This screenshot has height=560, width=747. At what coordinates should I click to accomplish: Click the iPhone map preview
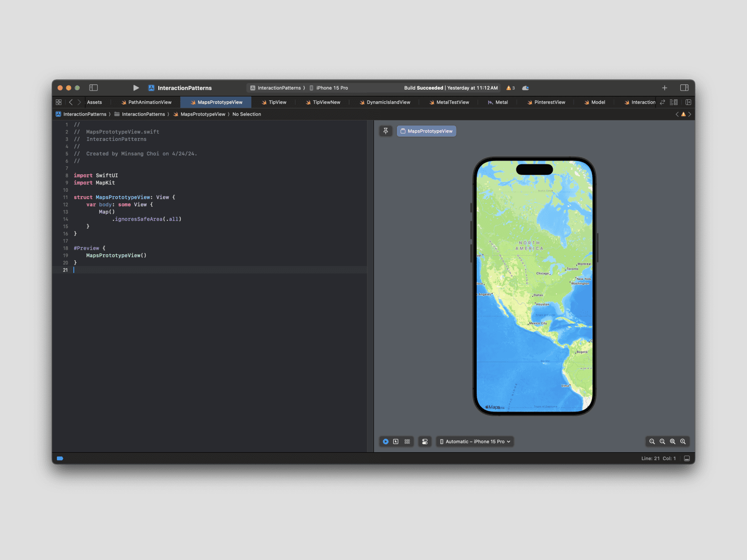(x=535, y=286)
